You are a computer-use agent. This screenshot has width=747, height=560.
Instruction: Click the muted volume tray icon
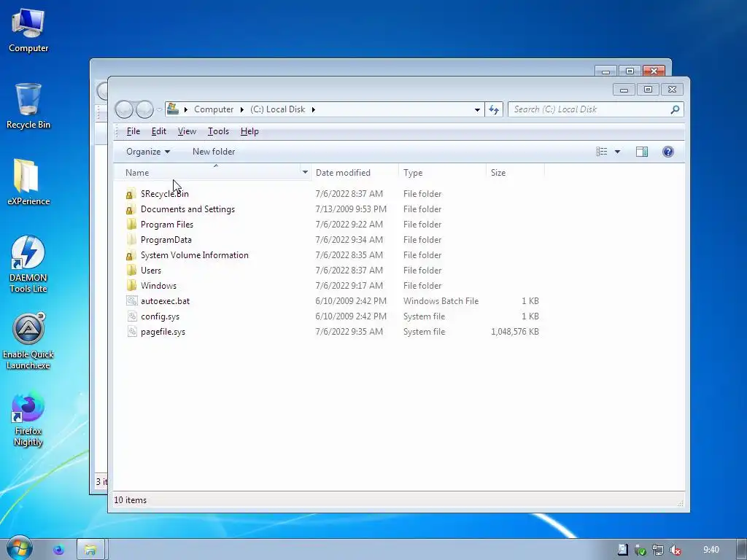(675, 551)
